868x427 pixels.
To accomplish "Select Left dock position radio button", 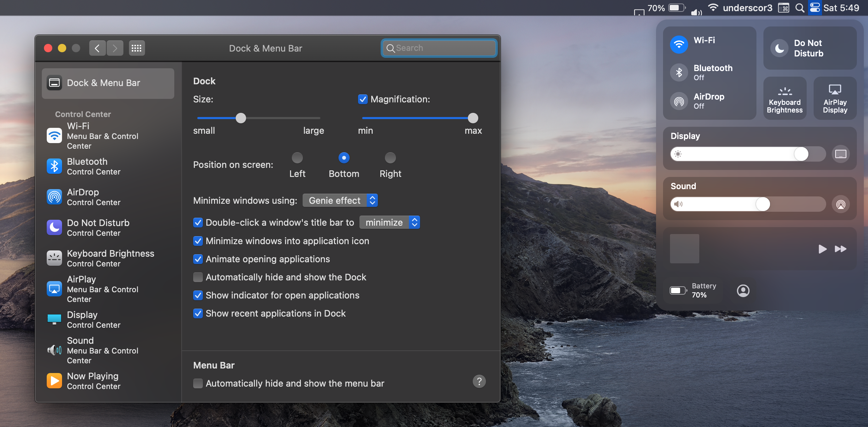I will click(x=297, y=158).
